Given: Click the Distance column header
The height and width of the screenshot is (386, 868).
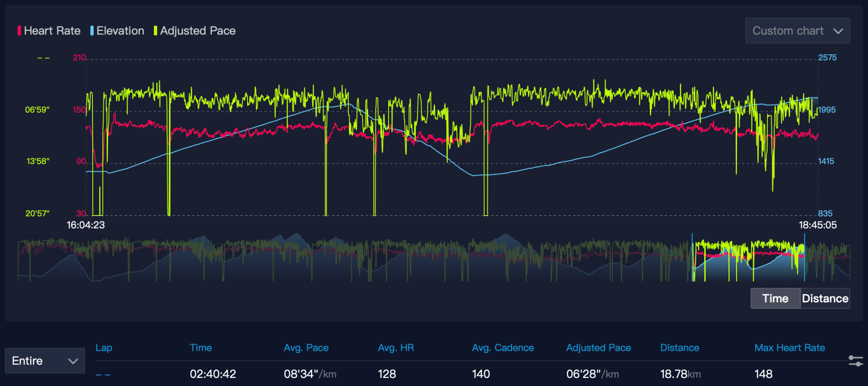Looking at the screenshot, I should [x=680, y=348].
